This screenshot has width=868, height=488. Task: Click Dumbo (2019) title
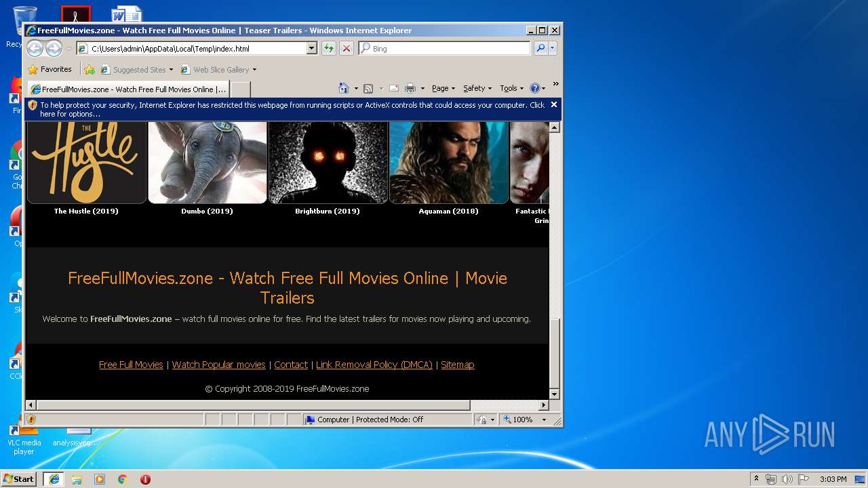pos(207,211)
